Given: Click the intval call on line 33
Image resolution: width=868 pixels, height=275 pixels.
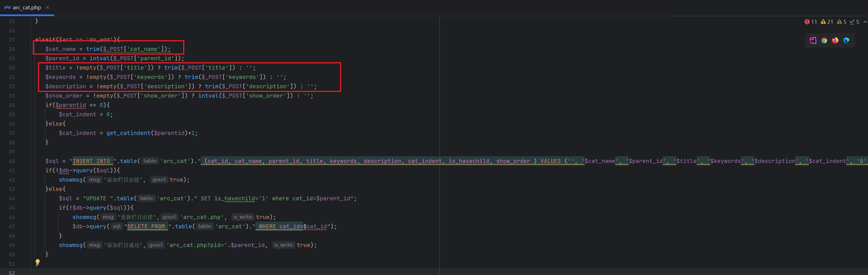Looking at the screenshot, I should 208,96.
